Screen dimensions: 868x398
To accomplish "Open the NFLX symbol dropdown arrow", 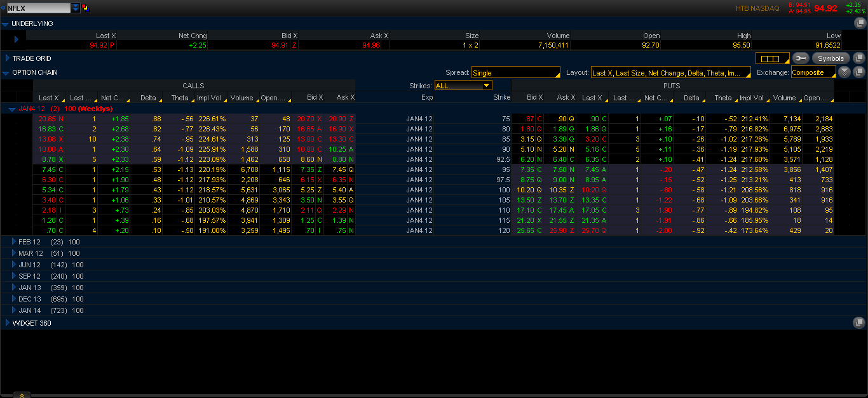I will tap(76, 8).
